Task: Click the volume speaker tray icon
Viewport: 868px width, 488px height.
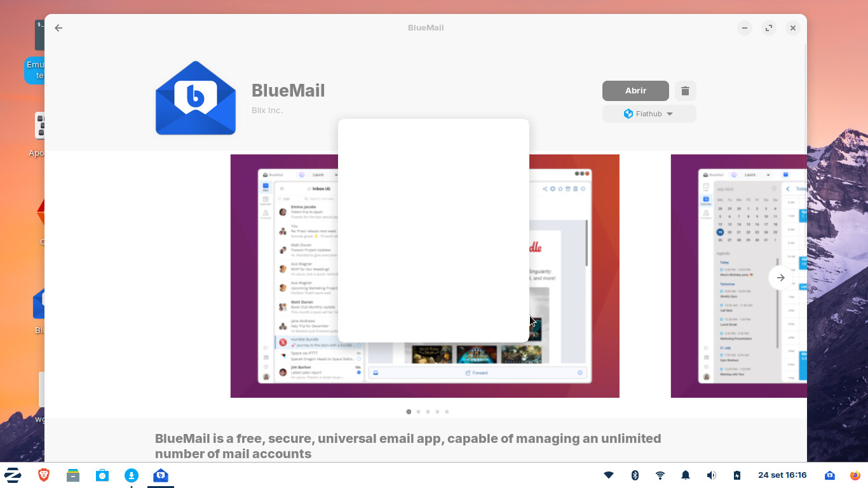Action: click(711, 475)
